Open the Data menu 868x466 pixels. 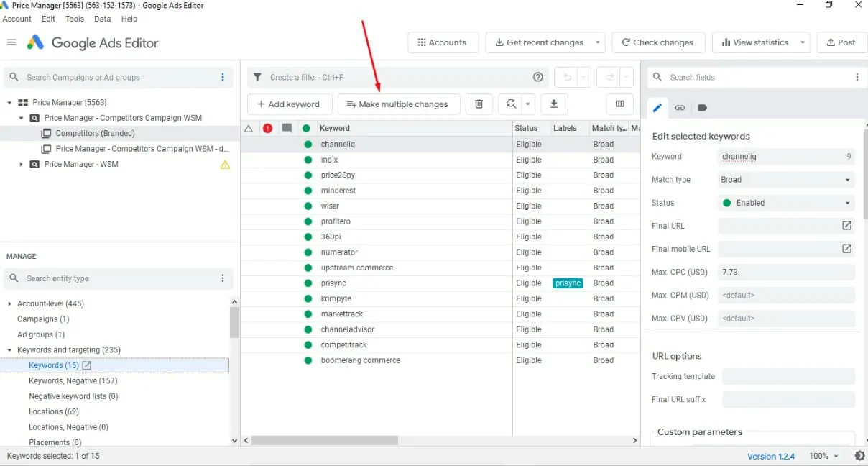[x=103, y=19]
